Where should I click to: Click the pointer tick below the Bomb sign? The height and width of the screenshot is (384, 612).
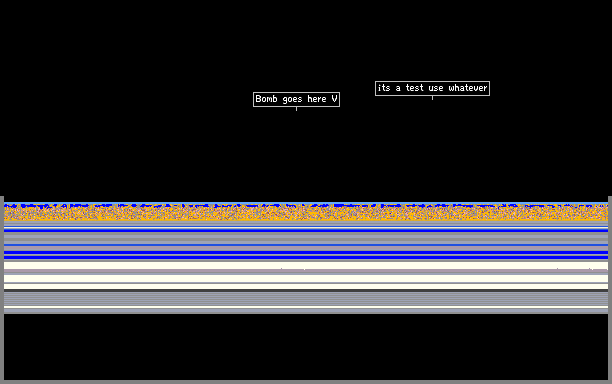(x=296, y=109)
